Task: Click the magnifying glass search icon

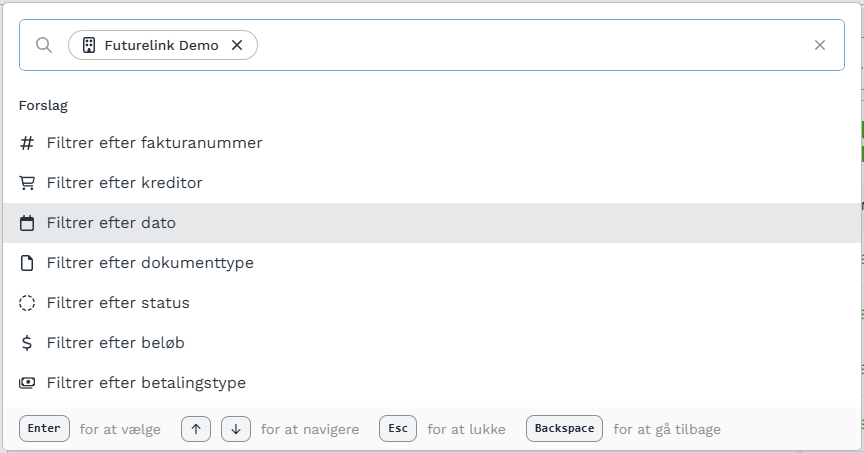Action: pos(44,45)
